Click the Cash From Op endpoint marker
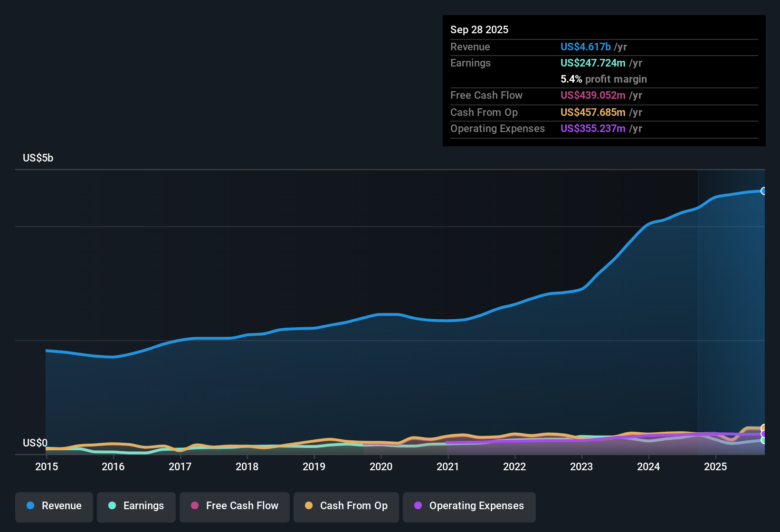Screen dimensions: 780x532 tap(763, 427)
